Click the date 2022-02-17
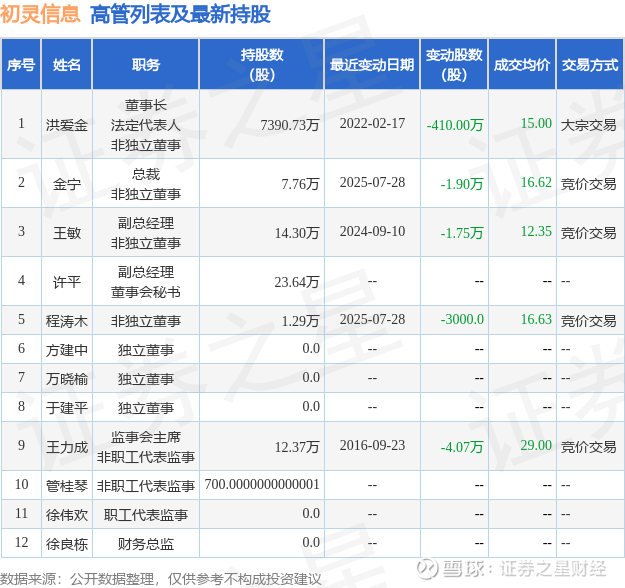 372,124
